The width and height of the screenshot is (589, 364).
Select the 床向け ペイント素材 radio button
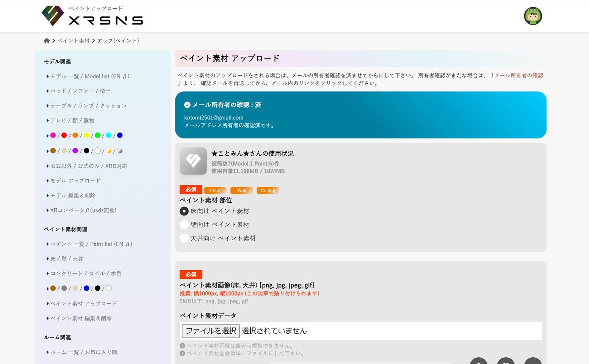pos(184,211)
